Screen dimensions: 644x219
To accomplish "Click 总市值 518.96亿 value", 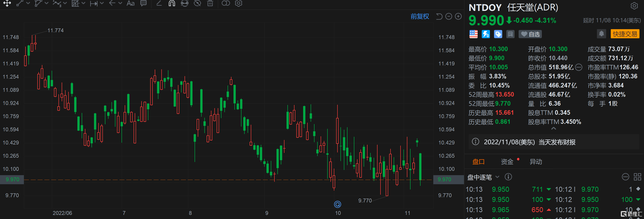I will [x=561, y=67].
